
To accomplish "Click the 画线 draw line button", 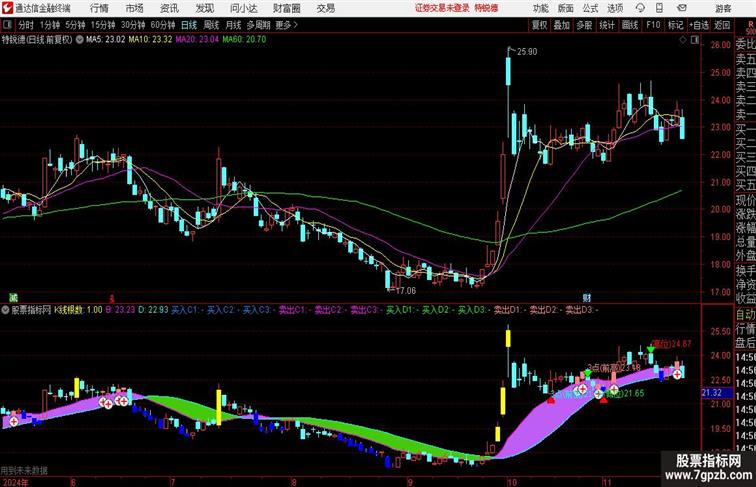I will point(630,25).
